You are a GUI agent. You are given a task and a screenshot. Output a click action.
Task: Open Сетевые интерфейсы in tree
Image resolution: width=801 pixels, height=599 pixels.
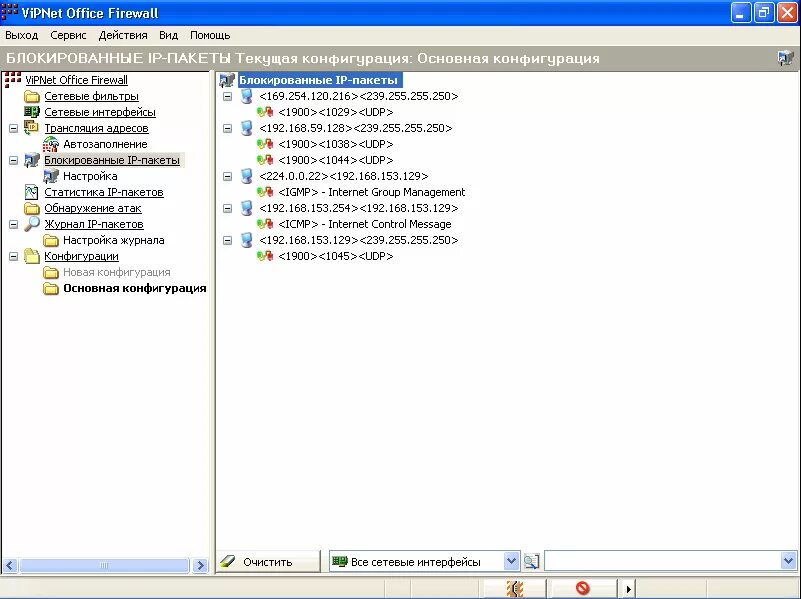(100, 112)
